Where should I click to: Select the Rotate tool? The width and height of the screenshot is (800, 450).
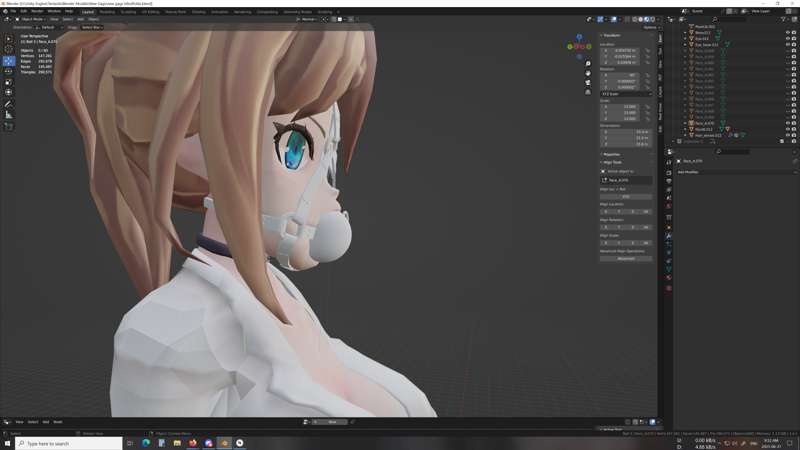[x=9, y=71]
